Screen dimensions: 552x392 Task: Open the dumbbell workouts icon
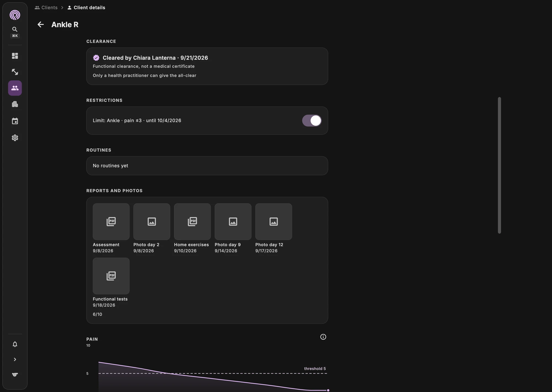pyautogui.click(x=15, y=72)
